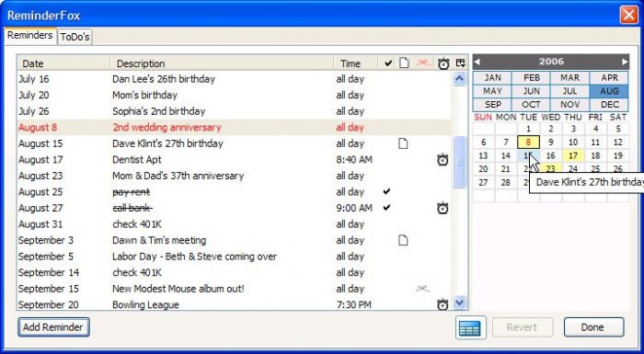Select calendar day 27 in August
This screenshot has height=354, width=644.
coord(483,182)
